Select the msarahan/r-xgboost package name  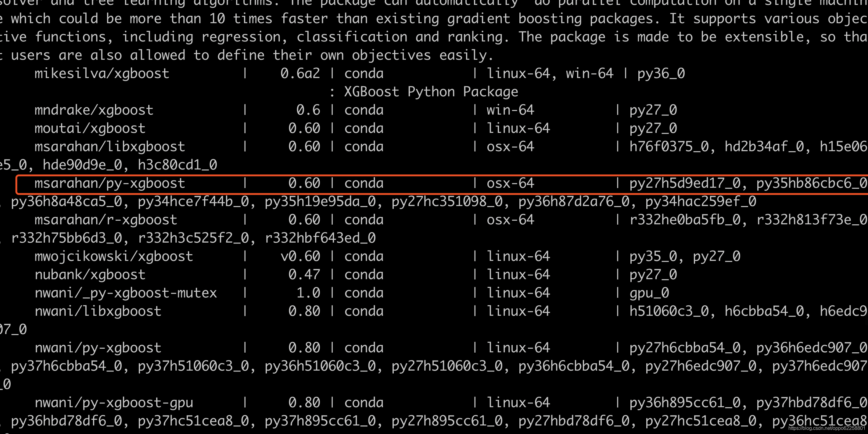click(106, 219)
